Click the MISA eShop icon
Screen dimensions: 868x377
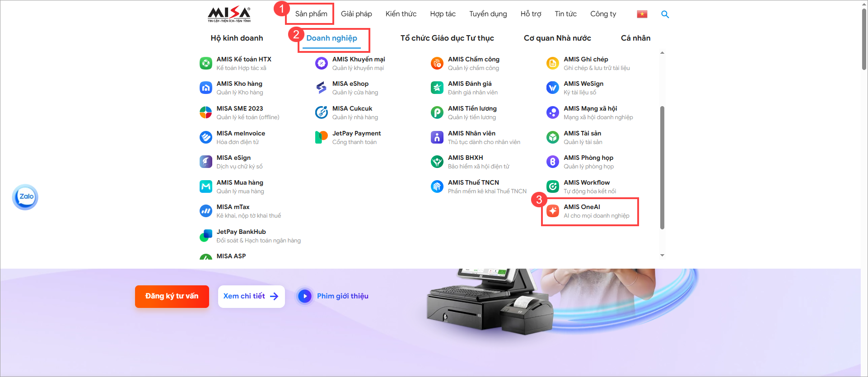click(x=322, y=88)
